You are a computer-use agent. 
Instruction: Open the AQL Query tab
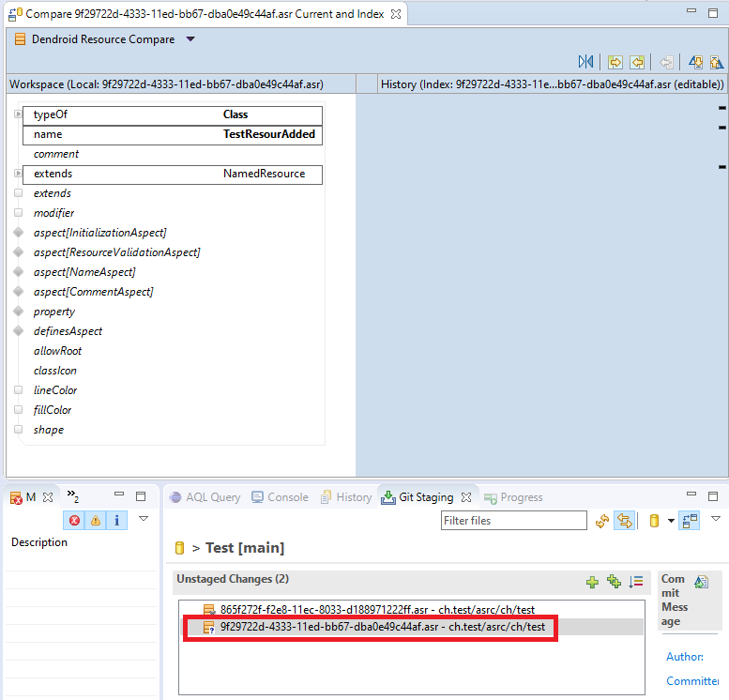click(x=205, y=497)
